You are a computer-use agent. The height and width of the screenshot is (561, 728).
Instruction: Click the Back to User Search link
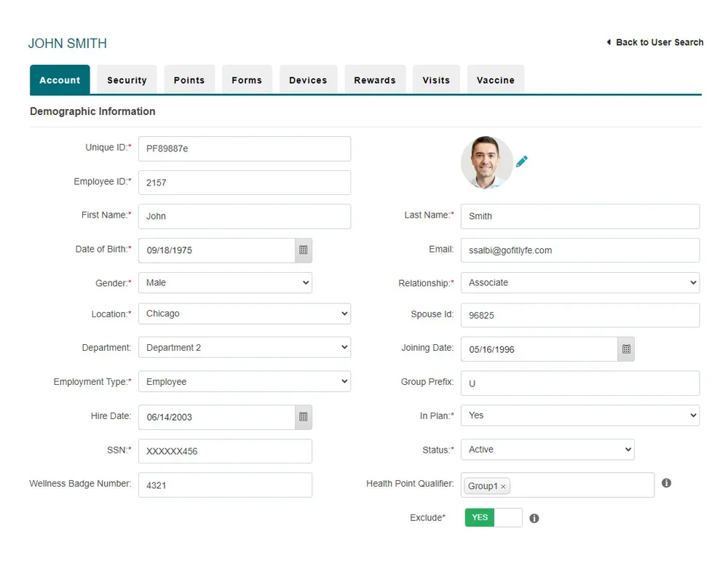pyautogui.click(x=658, y=42)
